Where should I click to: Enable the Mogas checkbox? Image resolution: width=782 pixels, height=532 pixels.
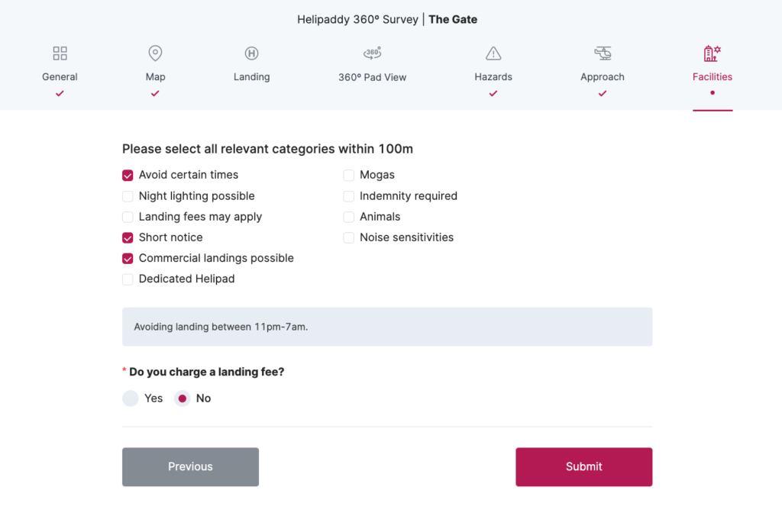tap(349, 176)
